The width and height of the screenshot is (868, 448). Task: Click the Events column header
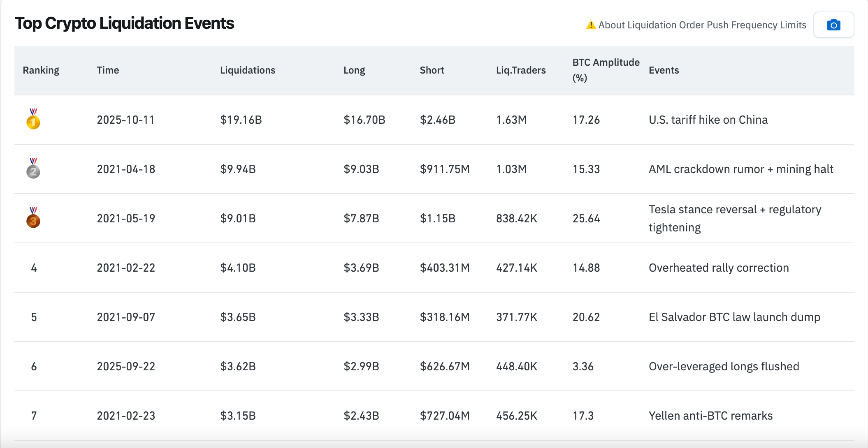664,70
